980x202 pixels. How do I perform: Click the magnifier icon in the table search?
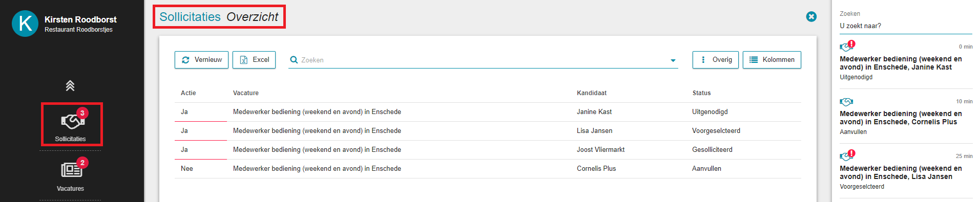(x=294, y=60)
